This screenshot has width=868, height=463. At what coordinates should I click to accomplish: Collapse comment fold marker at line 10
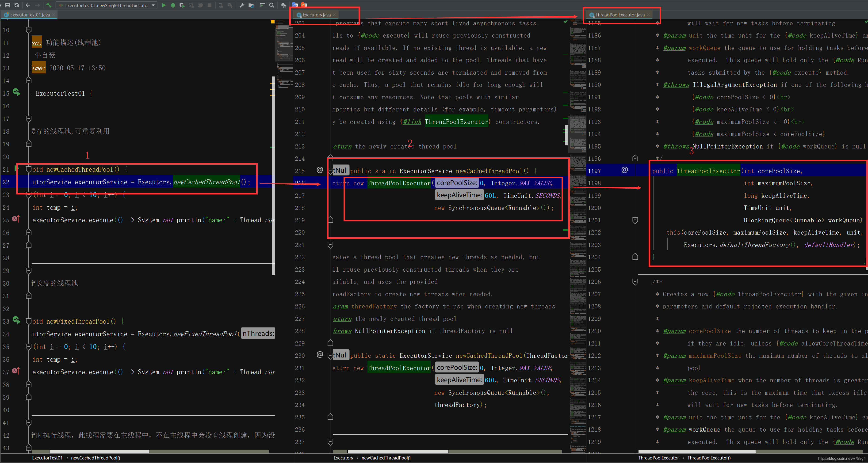(29, 30)
